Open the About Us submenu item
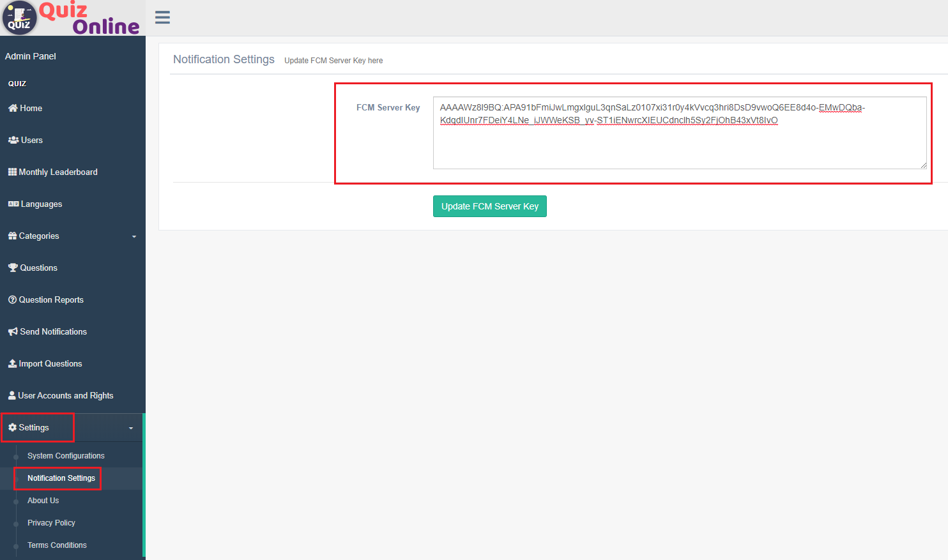 click(x=43, y=501)
